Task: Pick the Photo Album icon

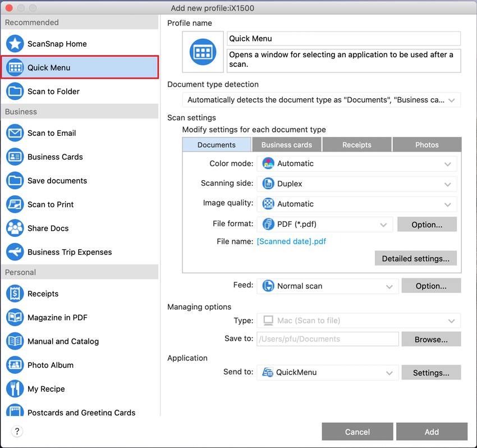Action: coord(15,365)
